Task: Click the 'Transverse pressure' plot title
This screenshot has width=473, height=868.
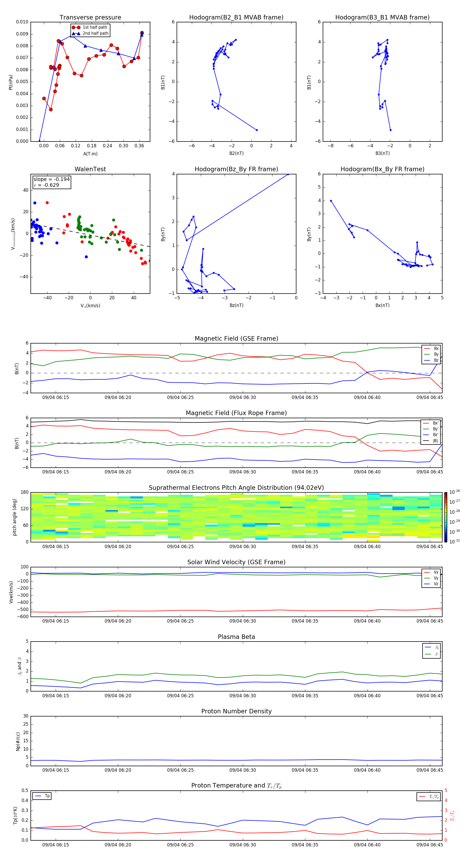Action: 90,18
